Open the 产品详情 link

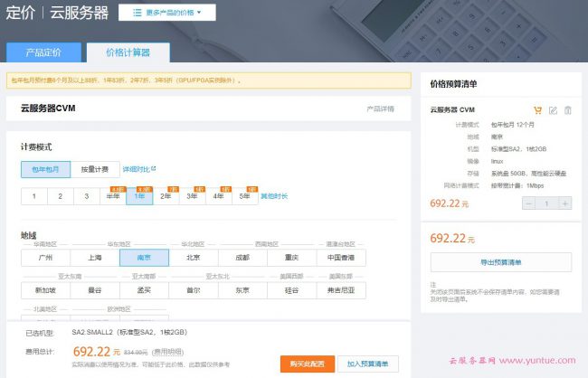[380, 109]
